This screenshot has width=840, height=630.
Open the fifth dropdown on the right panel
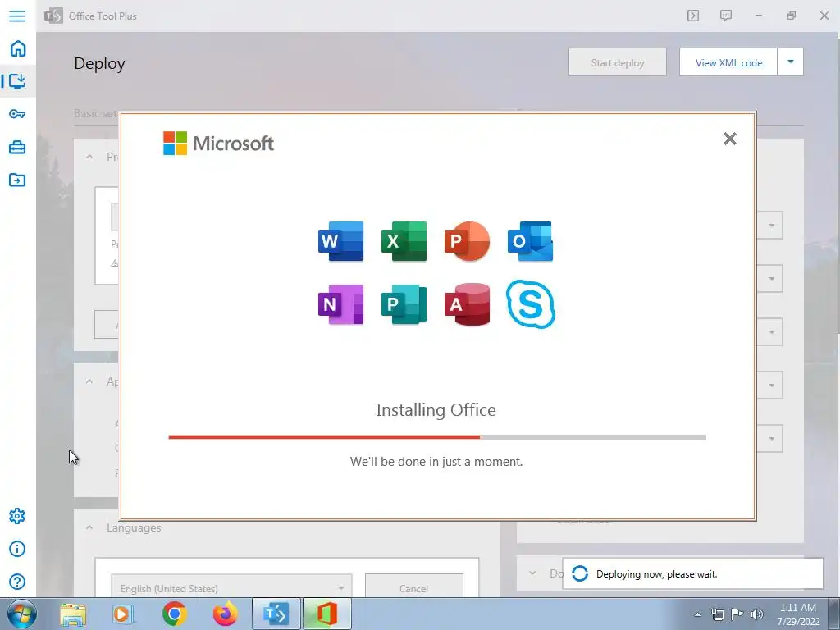[771, 438]
